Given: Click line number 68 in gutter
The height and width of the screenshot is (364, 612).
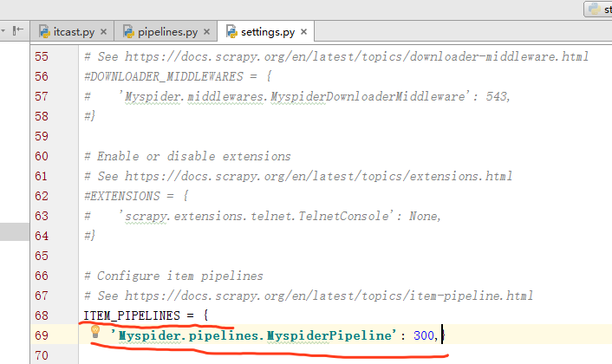Looking at the screenshot, I should click(x=42, y=315).
